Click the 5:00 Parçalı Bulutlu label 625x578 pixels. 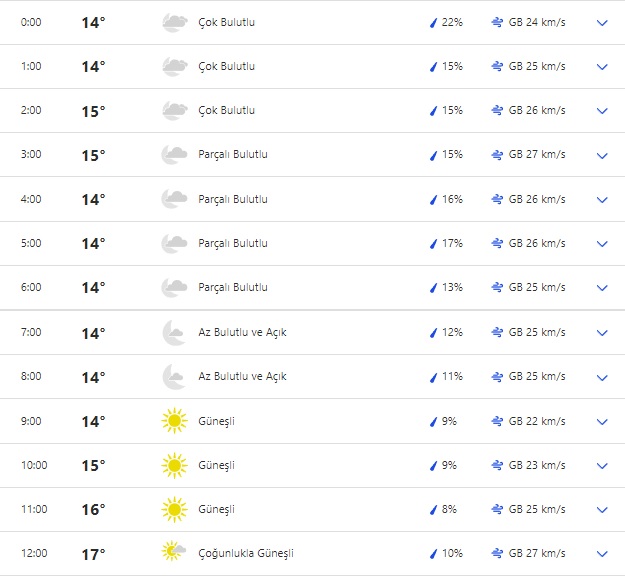pyautogui.click(x=233, y=243)
